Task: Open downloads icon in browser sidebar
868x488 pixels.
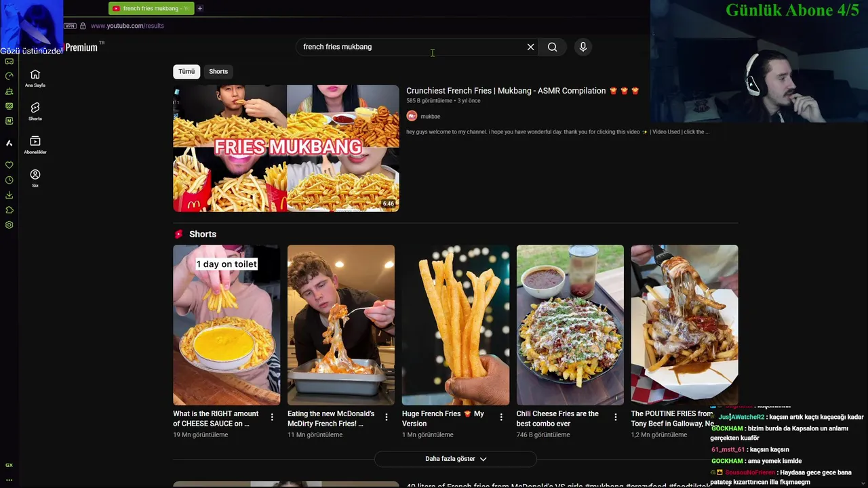Action: tap(9, 195)
